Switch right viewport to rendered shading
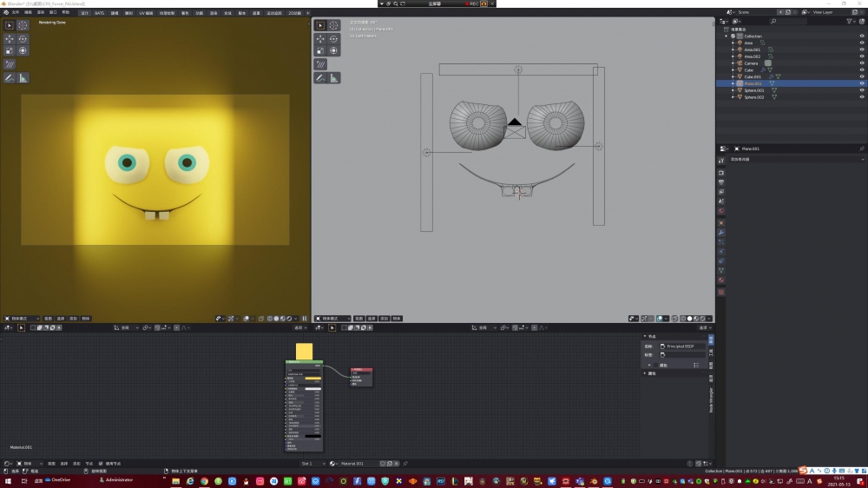This screenshot has width=868, height=488. (703, 319)
